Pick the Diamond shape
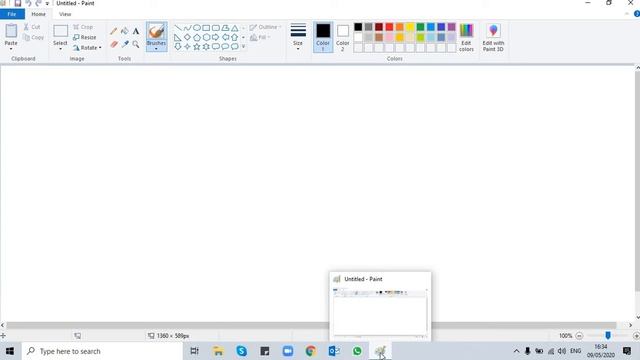The height and width of the screenshot is (360, 640). click(187, 37)
